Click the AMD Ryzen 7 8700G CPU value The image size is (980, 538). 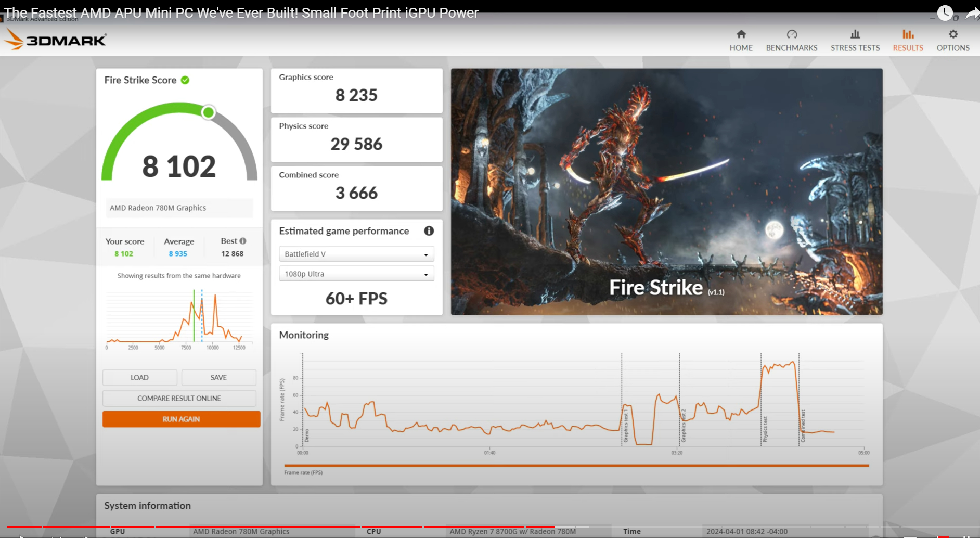512,532
